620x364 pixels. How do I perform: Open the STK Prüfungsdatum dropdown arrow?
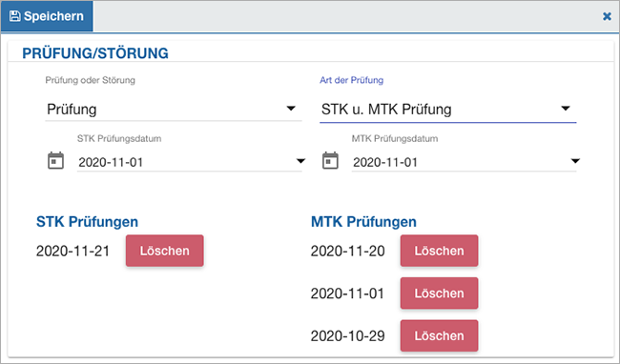[300, 161]
